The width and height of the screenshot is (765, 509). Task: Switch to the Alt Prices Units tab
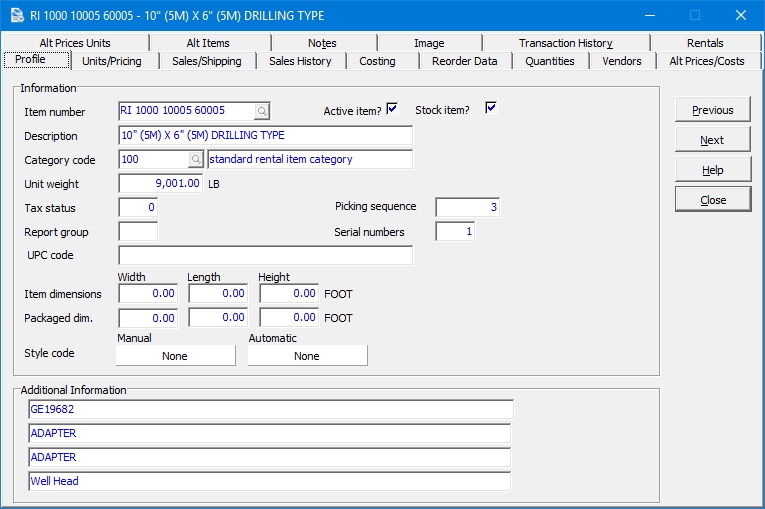click(x=75, y=43)
